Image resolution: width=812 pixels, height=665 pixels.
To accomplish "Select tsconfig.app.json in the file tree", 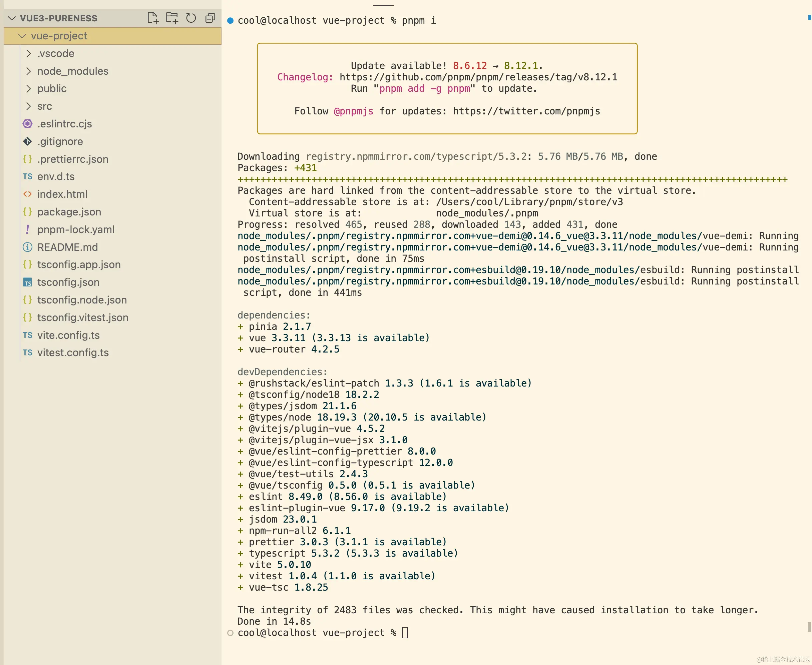I will point(78,265).
